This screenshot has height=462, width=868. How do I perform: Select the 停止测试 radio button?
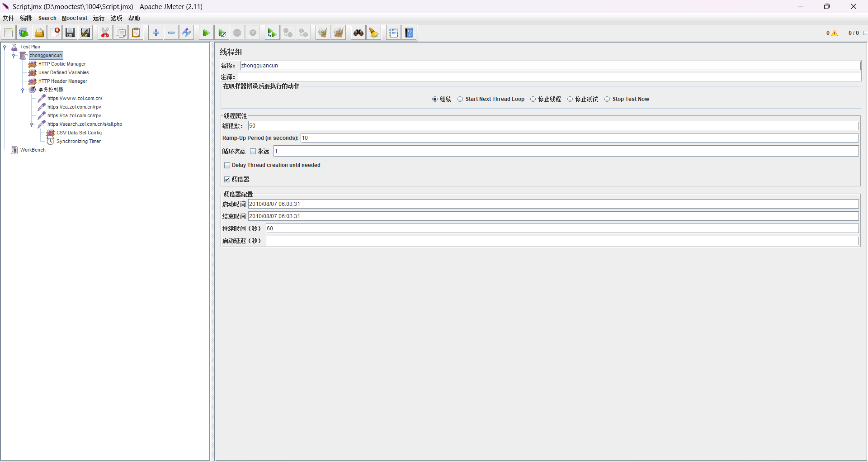click(x=570, y=99)
